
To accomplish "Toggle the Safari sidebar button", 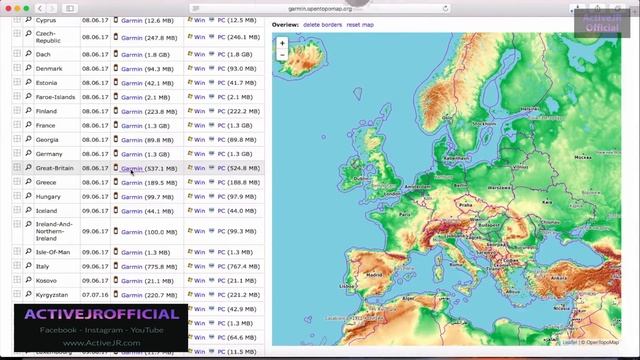I will click(x=70, y=8).
